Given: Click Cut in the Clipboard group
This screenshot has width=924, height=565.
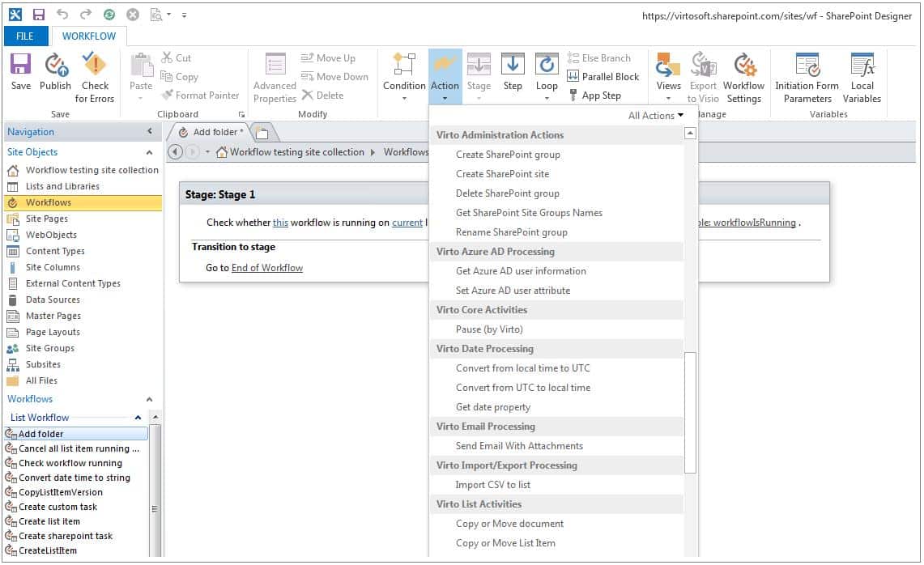Looking at the screenshot, I should 177,57.
